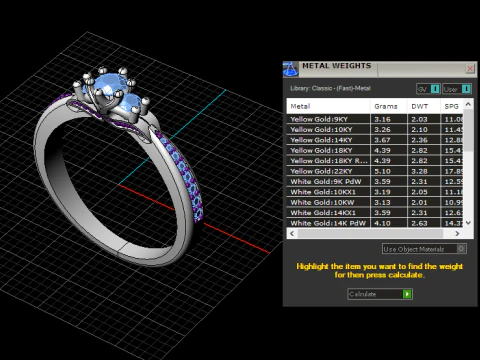Sort by the Metal column header
This screenshot has height=360, width=480.
pyautogui.click(x=328, y=106)
